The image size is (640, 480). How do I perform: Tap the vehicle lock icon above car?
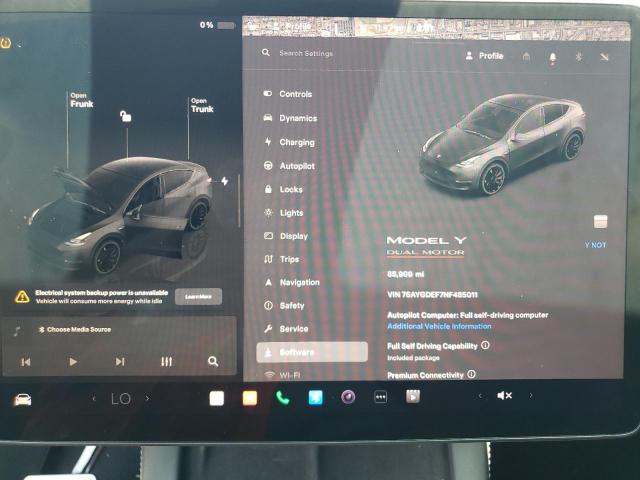126,116
